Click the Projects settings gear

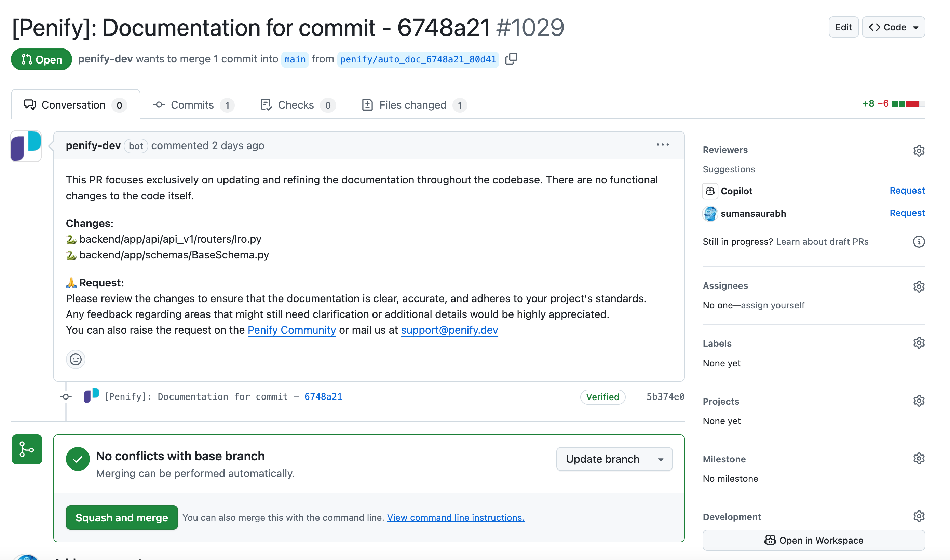point(919,401)
